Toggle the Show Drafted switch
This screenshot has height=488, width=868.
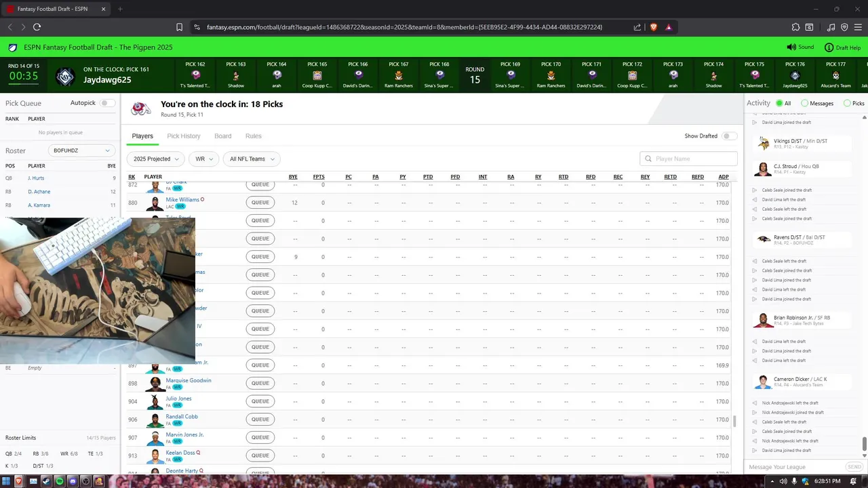point(729,136)
